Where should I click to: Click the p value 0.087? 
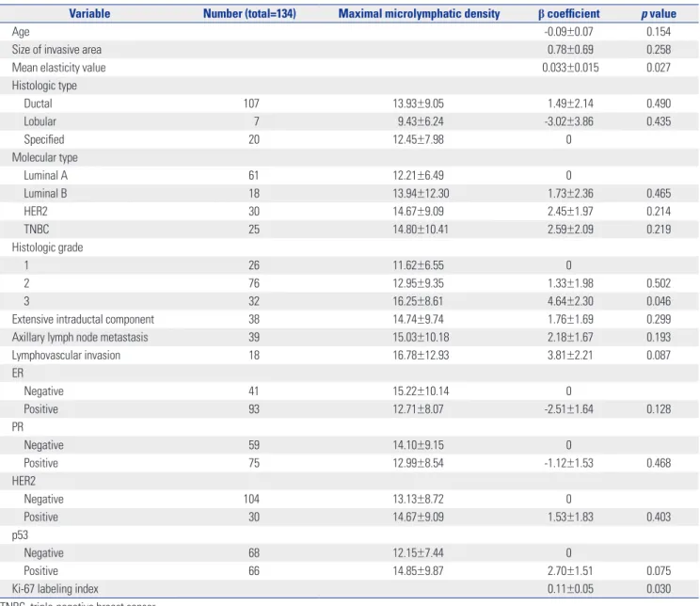tap(659, 355)
